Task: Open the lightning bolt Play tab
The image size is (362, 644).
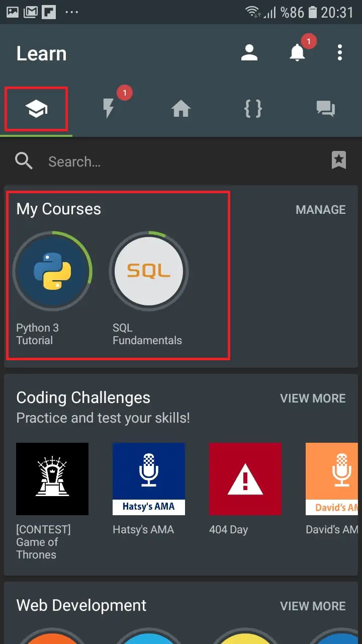Action: (108, 109)
